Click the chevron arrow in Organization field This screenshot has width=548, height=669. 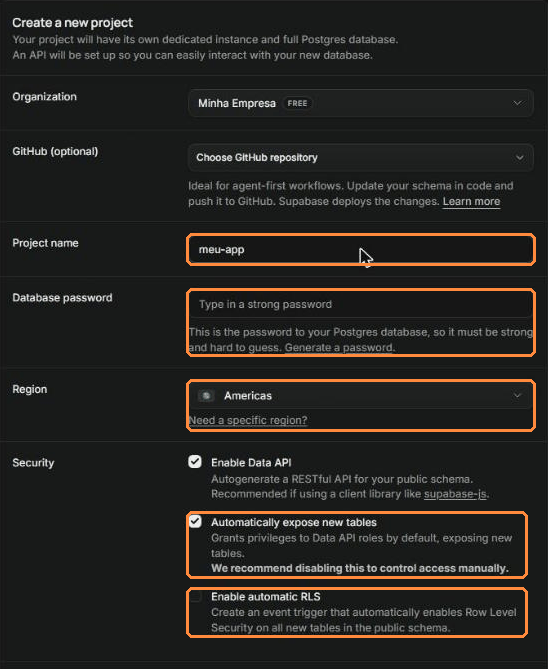coord(517,103)
